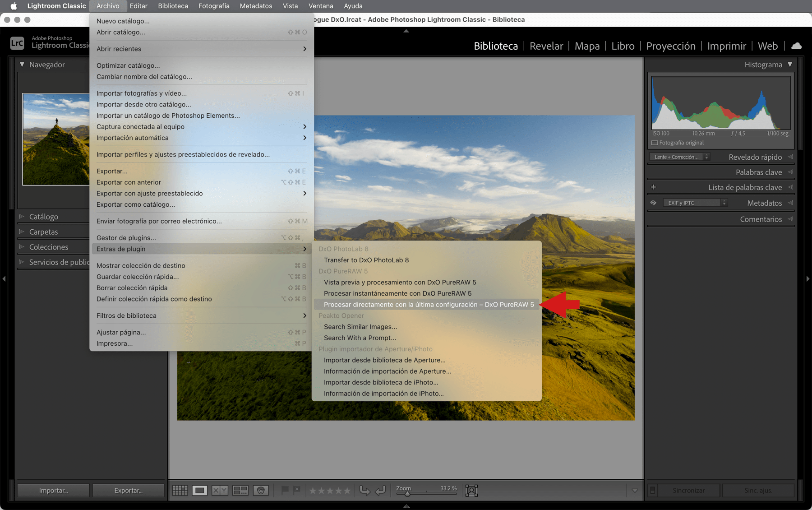812x510 pixels.
Task: Hide top module picker arrow
Action: pos(406,31)
